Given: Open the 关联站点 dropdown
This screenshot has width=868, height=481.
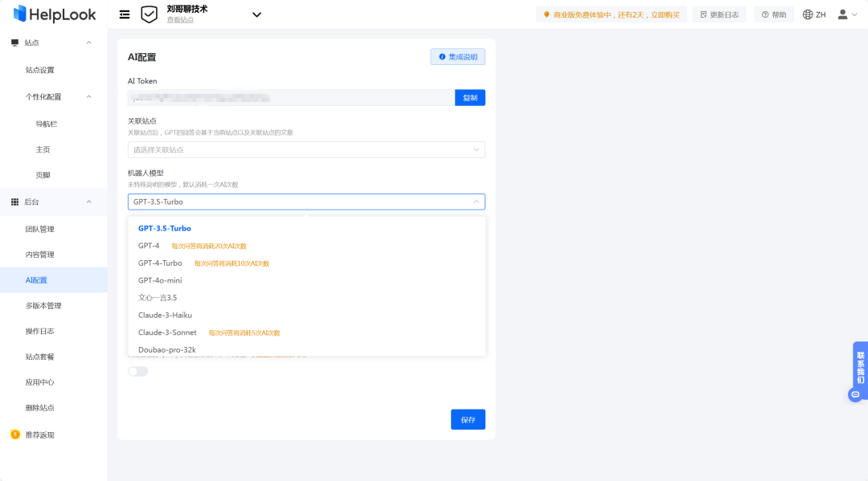Looking at the screenshot, I should coord(306,150).
